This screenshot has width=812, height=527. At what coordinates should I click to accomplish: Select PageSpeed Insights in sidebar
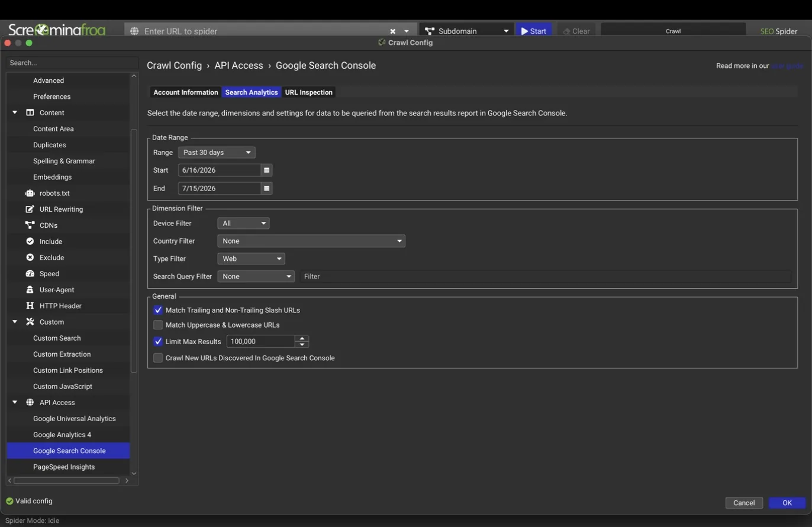pos(64,467)
